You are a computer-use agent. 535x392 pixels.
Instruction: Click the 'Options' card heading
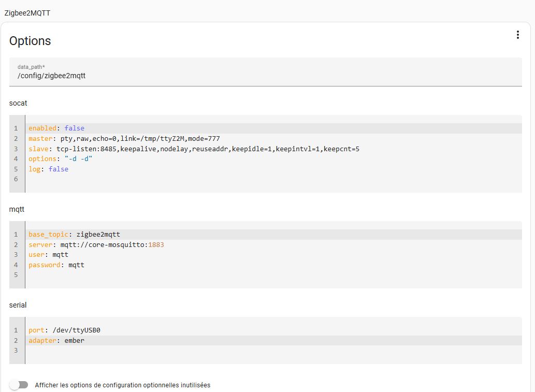coord(30,41)
